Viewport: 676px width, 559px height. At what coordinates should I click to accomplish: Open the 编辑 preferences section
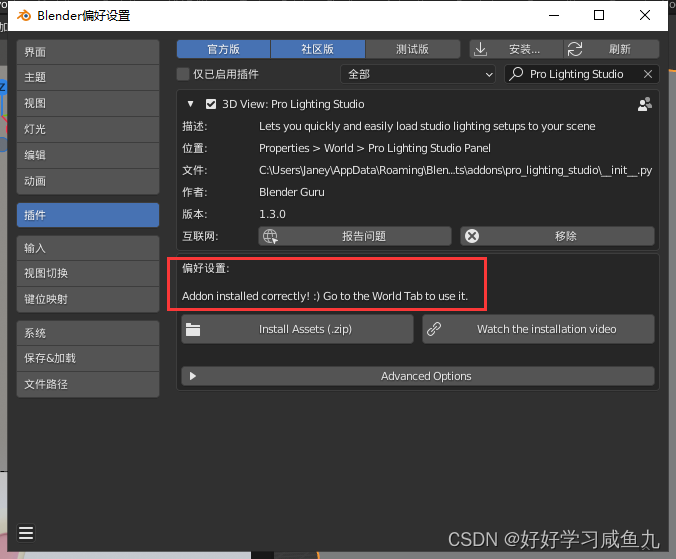pyautogui.click(x=88, y=155)
